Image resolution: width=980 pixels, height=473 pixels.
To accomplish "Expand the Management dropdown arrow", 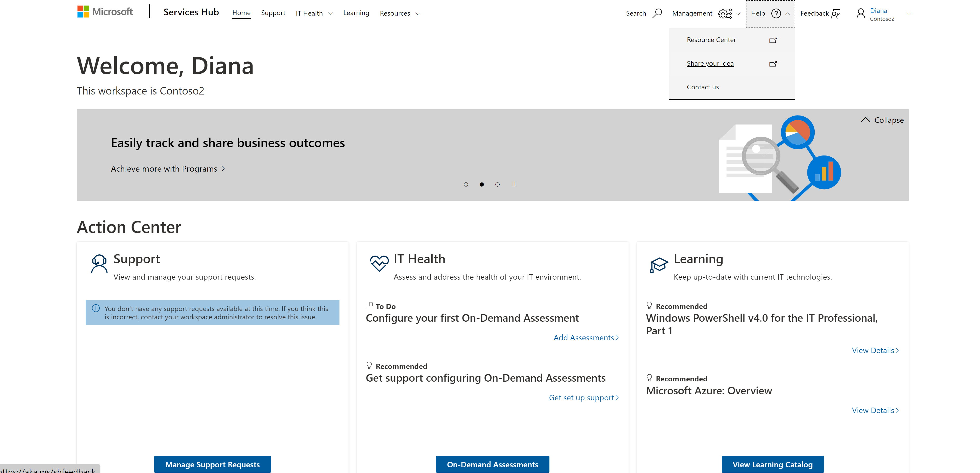I will [x=738, y=14].
